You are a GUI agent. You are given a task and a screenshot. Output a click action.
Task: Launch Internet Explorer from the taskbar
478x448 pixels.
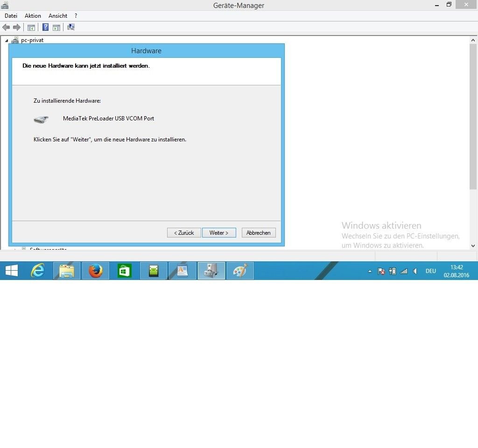point(38,271)
